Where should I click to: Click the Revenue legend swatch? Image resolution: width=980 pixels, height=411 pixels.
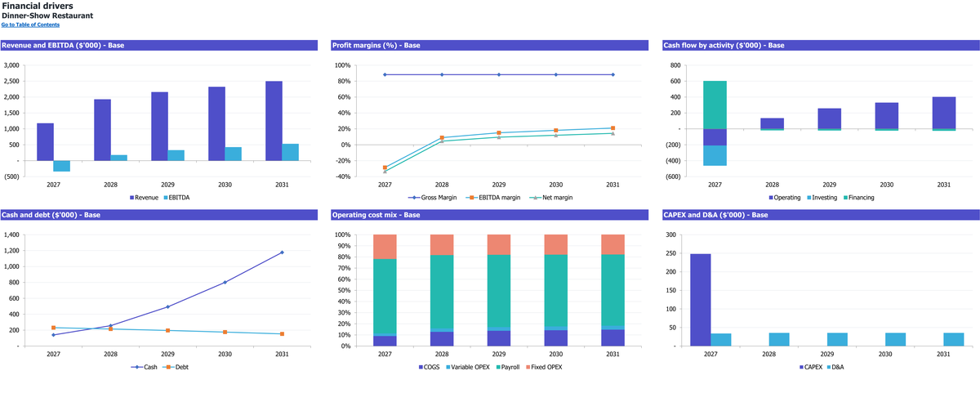132,198
